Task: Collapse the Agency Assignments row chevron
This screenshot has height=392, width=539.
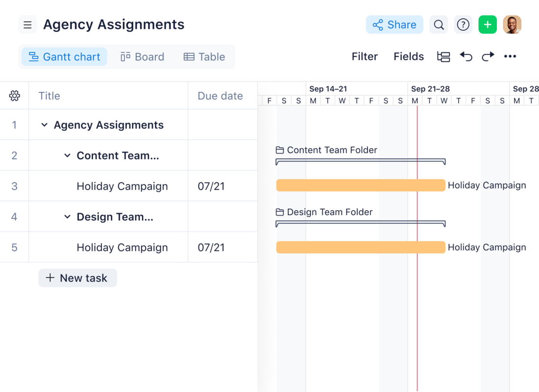Action: pos(44,125)
